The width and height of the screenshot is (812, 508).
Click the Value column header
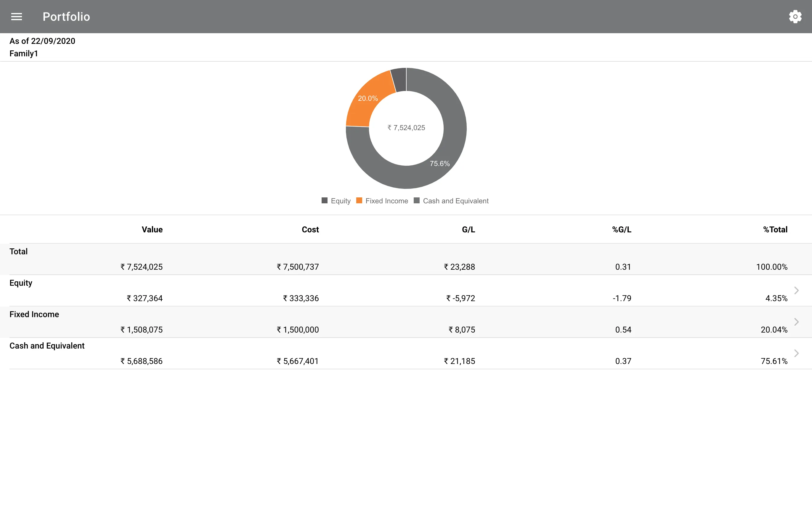tap(152, 229)
